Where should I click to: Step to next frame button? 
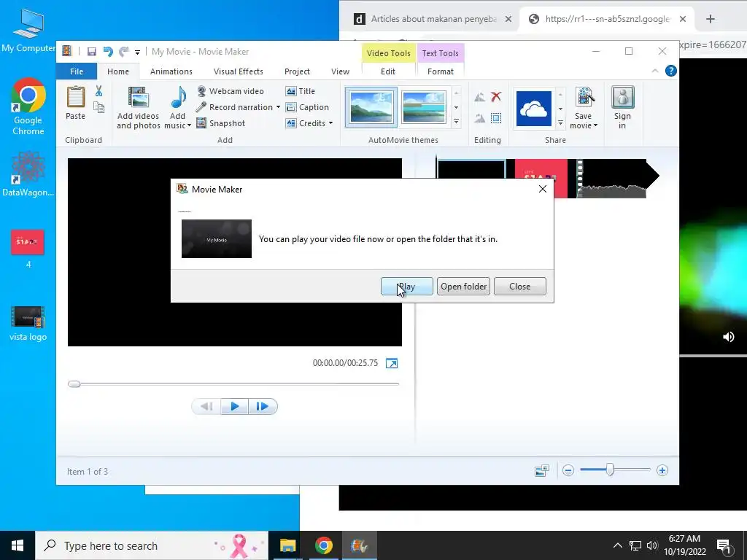263,407
